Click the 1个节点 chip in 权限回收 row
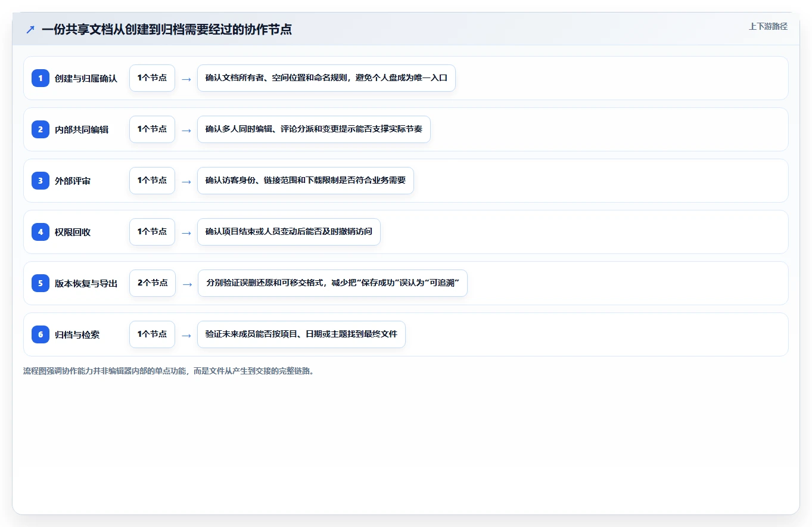Image resolution: width=812 pixels, height=527 pixels. [152, 232]
